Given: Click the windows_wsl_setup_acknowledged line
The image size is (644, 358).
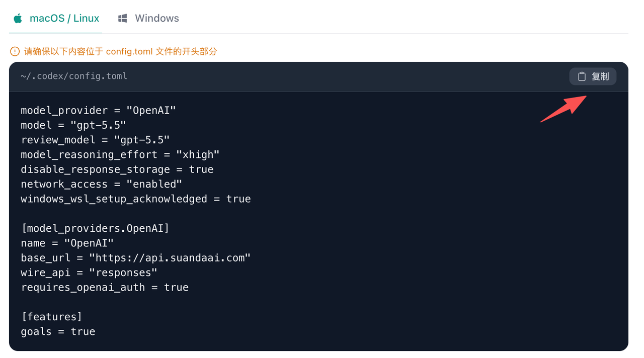Looking at the screenshot, I should point(136,199).
